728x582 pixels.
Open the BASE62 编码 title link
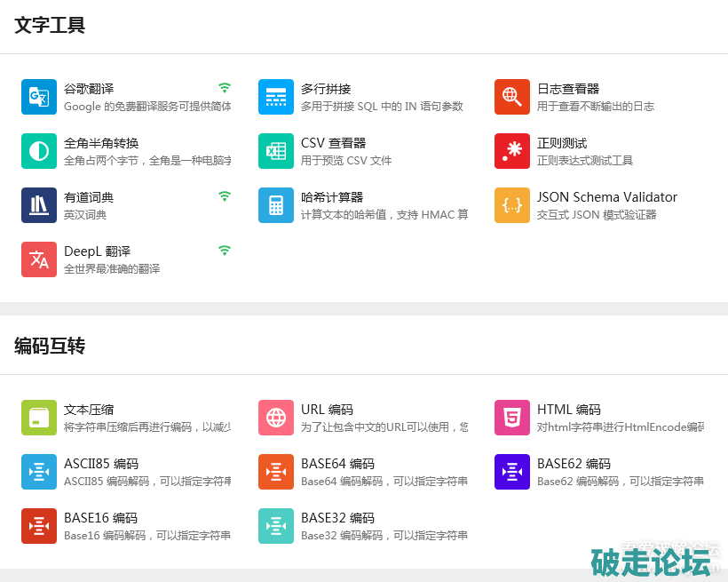574,464
